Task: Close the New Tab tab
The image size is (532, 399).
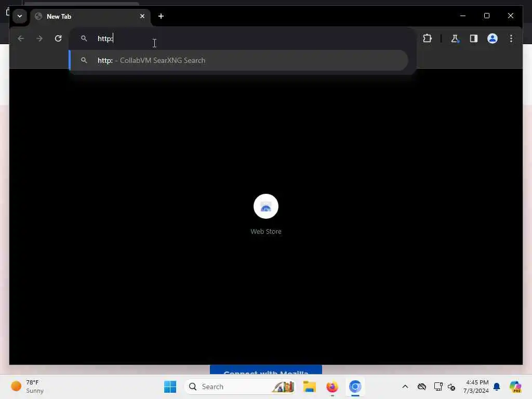Action: (x=142, y=16)
